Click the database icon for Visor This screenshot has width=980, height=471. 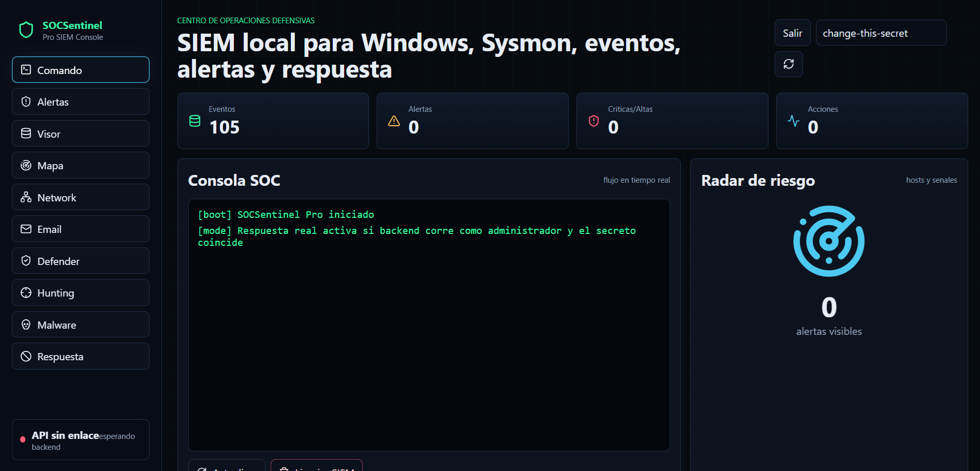pos(26,134)
